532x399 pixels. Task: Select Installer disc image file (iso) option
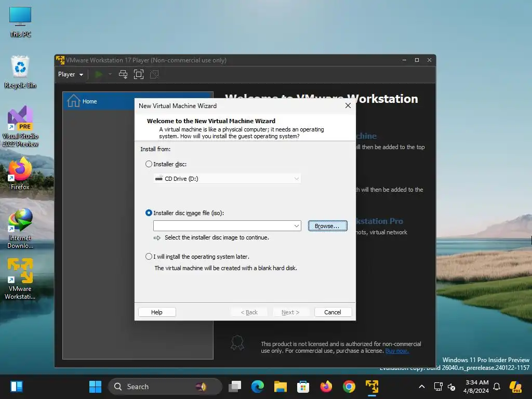point(149,213)
